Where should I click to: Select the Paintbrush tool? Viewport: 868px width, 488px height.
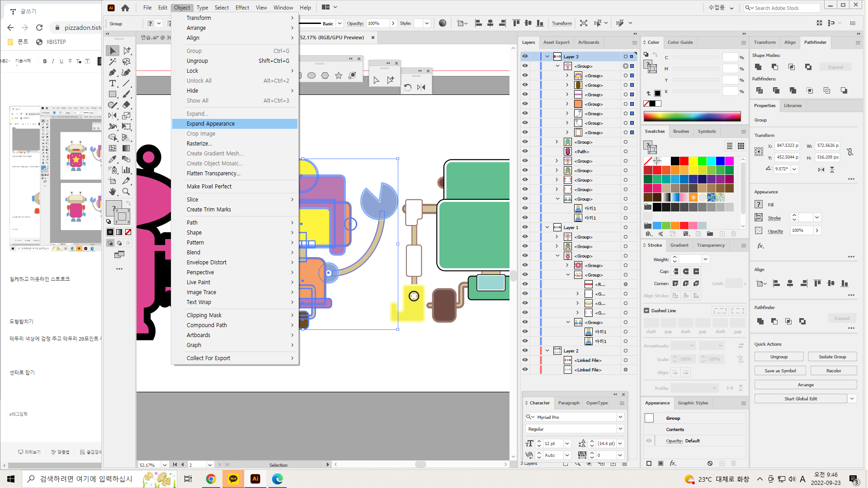(126, 94)
